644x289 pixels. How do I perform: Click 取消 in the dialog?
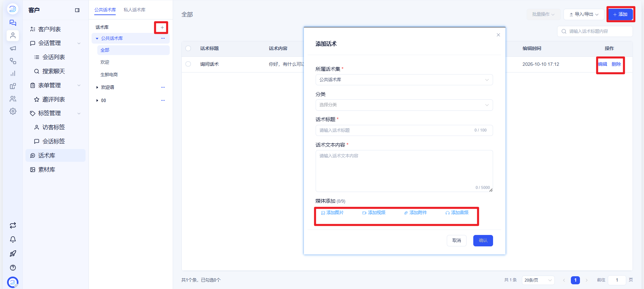457,241
